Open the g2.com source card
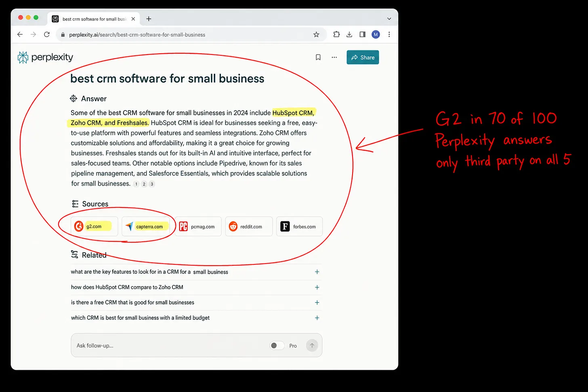The height and width of the screenshot is (392, 588). point(94,226)
